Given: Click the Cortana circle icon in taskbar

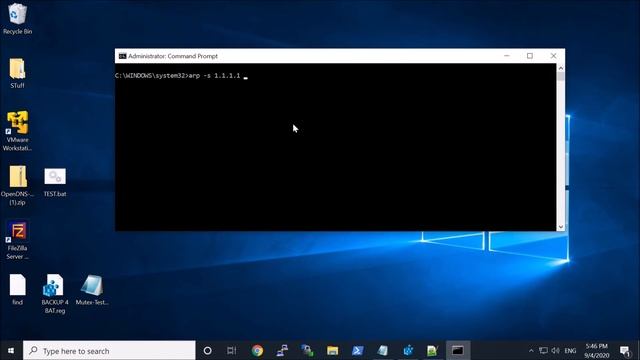Looking at the screenshot, I should 207,350.
